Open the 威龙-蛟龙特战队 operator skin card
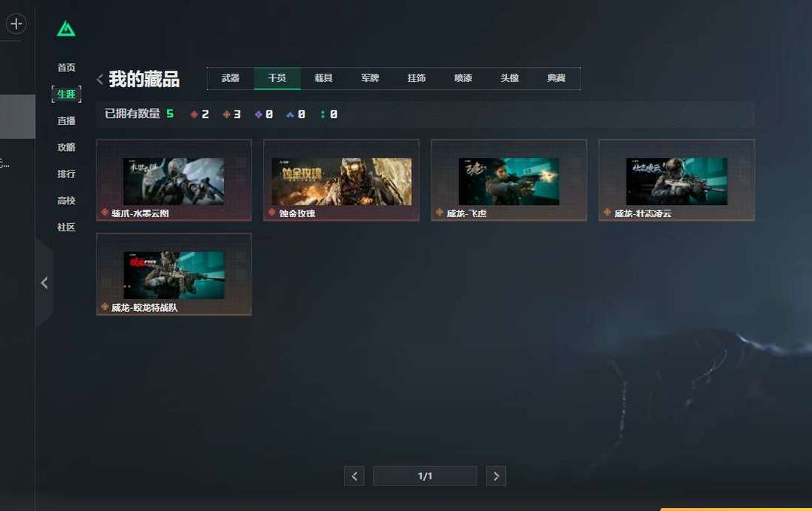The height and width of the screenshot is (511, 812). click(x=174, y=274)
